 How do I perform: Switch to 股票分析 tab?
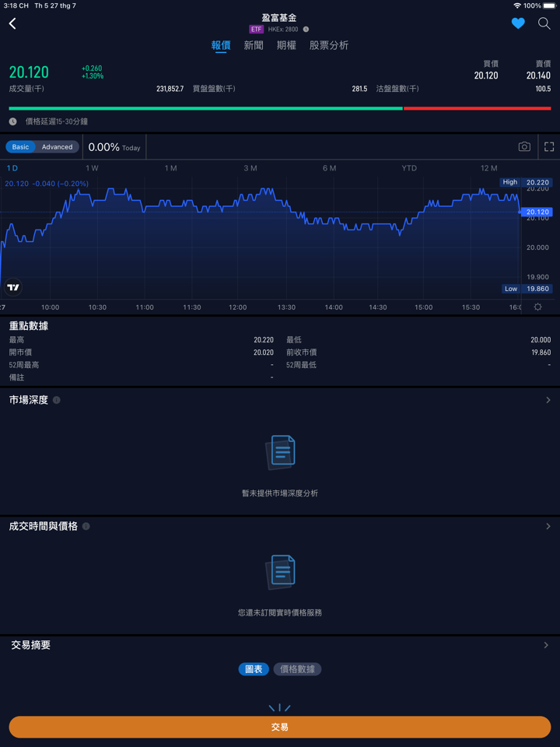329,45
